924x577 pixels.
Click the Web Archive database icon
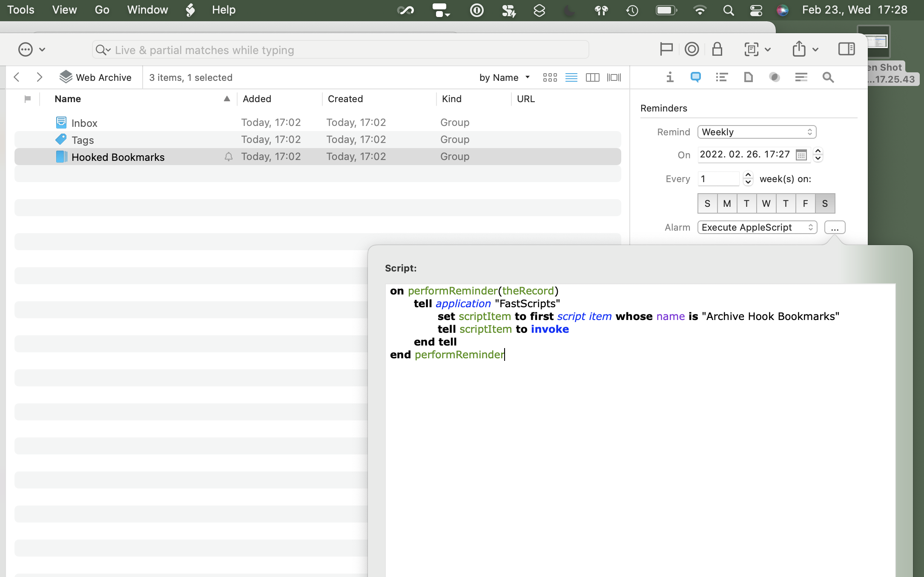(x=66, y=77)
